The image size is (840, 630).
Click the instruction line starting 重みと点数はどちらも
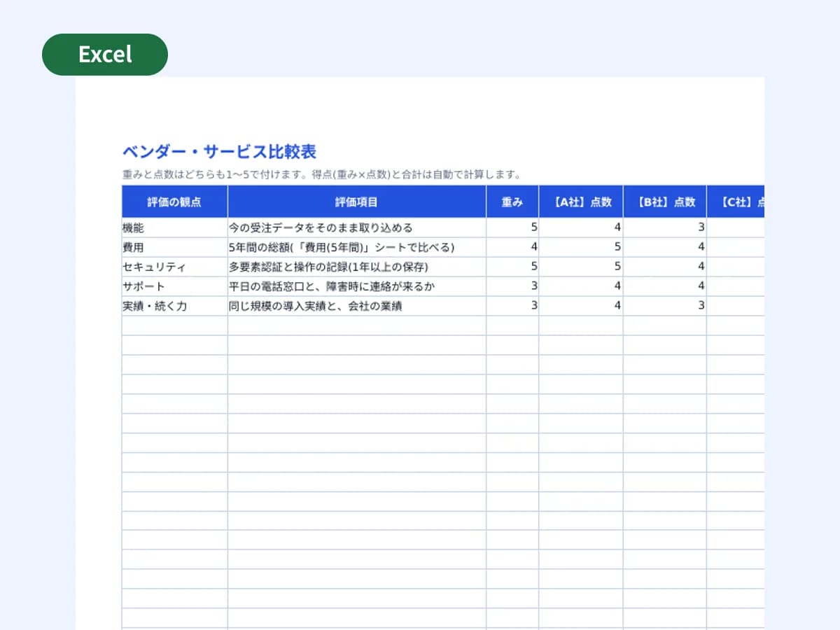tap(321, 174)
